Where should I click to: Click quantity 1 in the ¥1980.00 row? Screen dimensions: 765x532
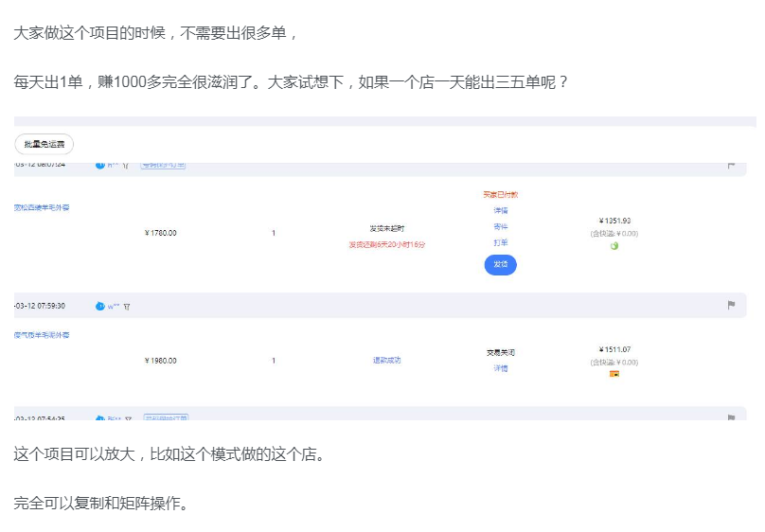(274, 361)
